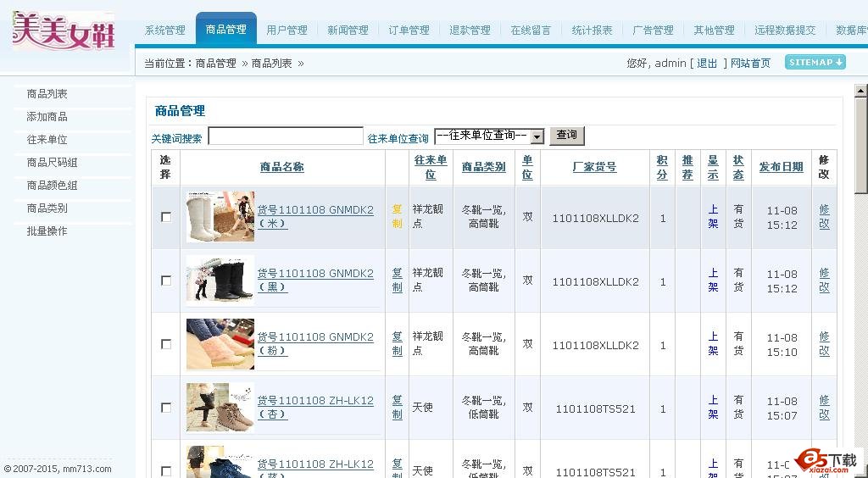Toggle 上架 status for GNMDK2（米） row
The width and height of the screenshot is (868, 478).
[x=713, y=217]
